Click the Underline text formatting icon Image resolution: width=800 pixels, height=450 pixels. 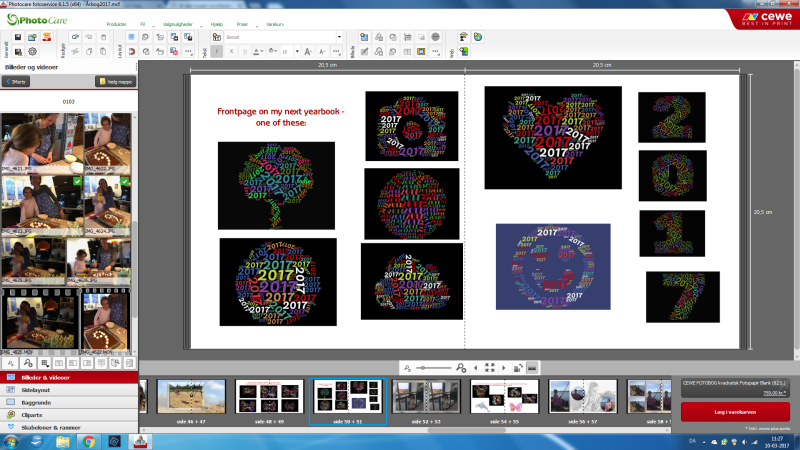tap(243, 51)
